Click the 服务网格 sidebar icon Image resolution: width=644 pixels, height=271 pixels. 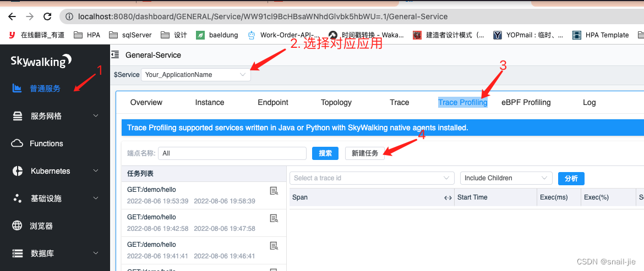(x=17, y=116)
